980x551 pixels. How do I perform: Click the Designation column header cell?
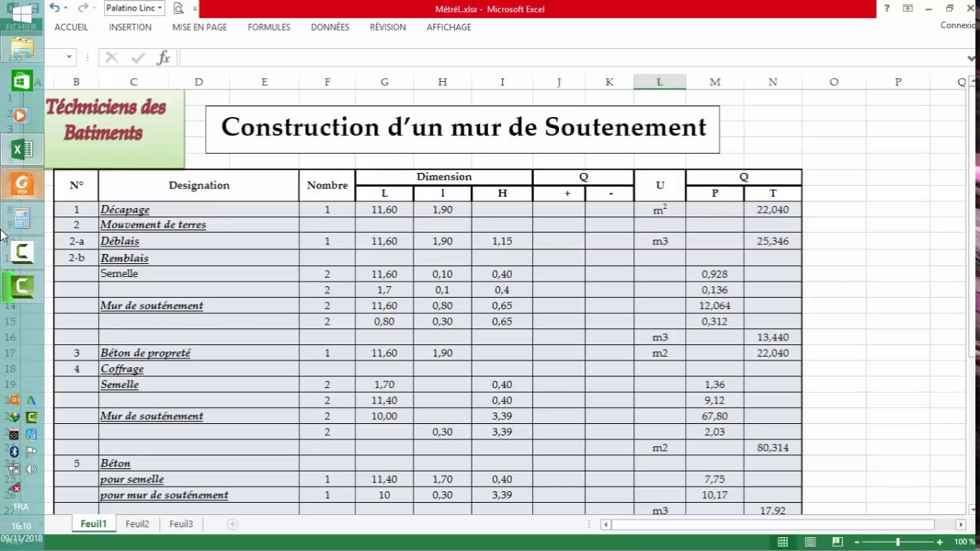pos(199,185)
